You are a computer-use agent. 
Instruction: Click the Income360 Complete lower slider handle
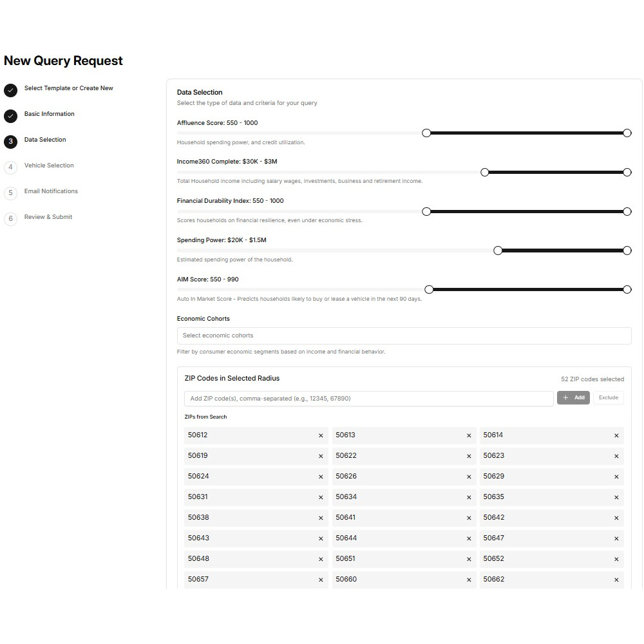[x=485, y=173]
